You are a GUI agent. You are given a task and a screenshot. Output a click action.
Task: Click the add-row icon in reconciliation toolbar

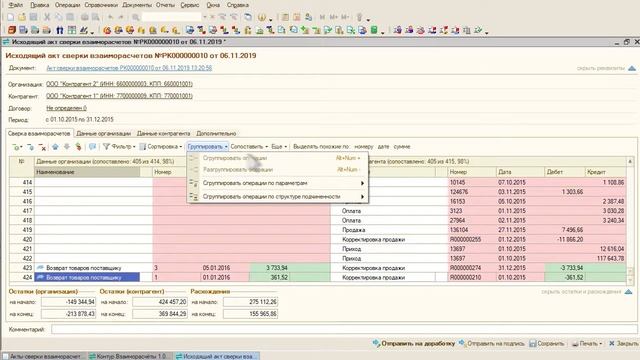(16, 147)
